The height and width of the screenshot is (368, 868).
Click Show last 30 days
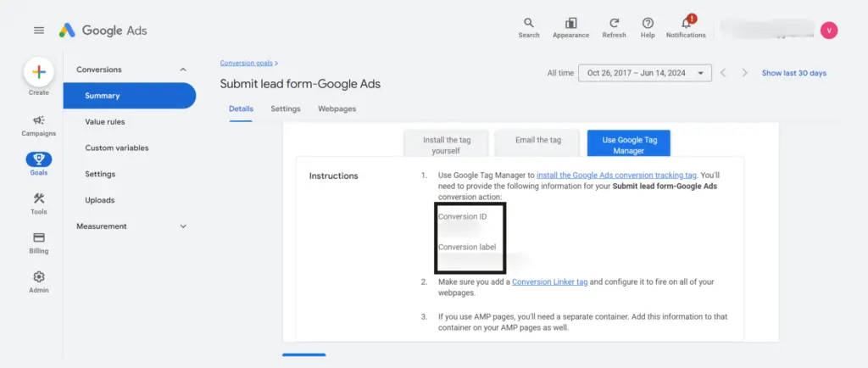[793, 73]
